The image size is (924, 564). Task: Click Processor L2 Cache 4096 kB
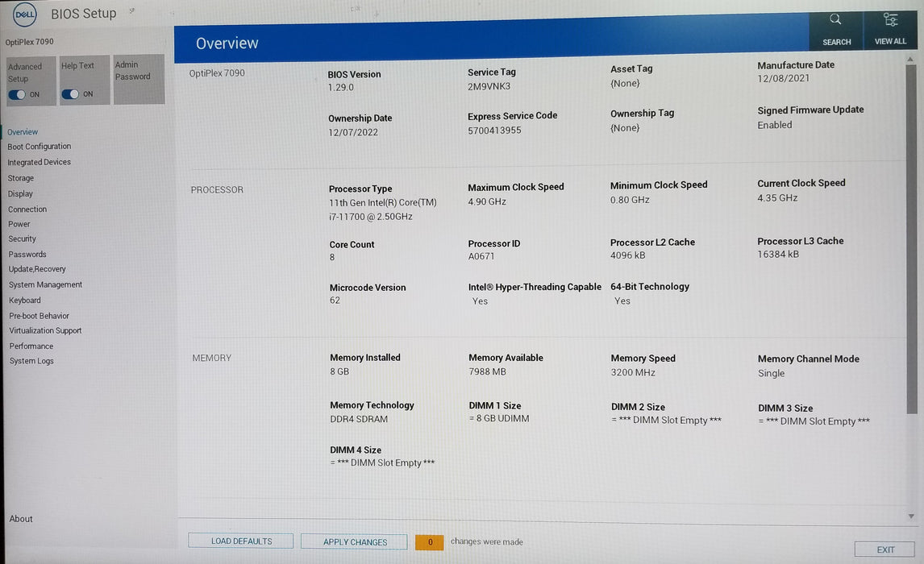pyautogui.click(x=627, y=255)
